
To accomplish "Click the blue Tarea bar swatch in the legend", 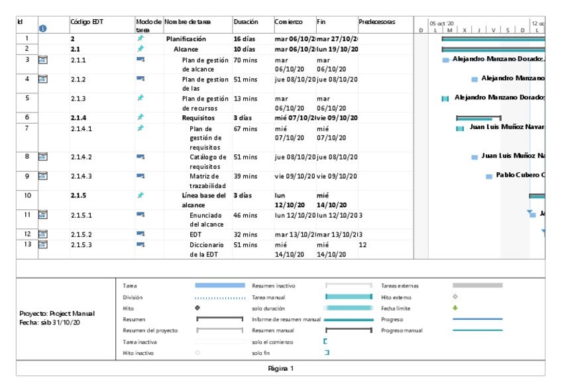I will tap(219, 285).
